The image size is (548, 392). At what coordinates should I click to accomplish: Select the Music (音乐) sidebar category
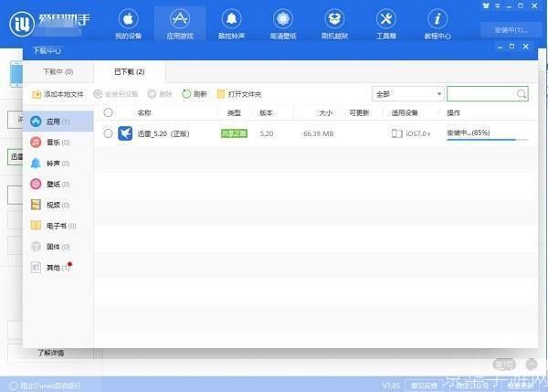[58, 143]
